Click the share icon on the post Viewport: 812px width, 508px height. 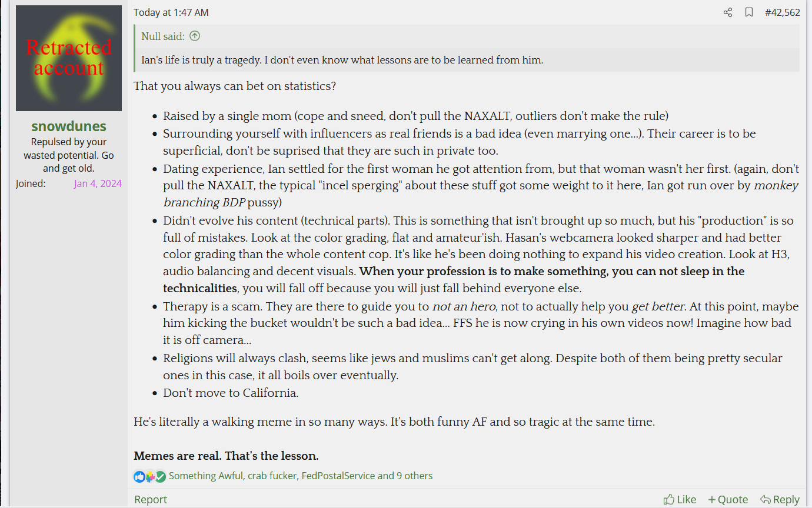pos(728,12)
